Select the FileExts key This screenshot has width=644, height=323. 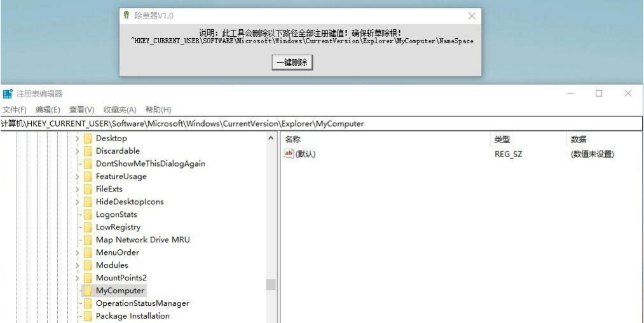tap(109, 189)
